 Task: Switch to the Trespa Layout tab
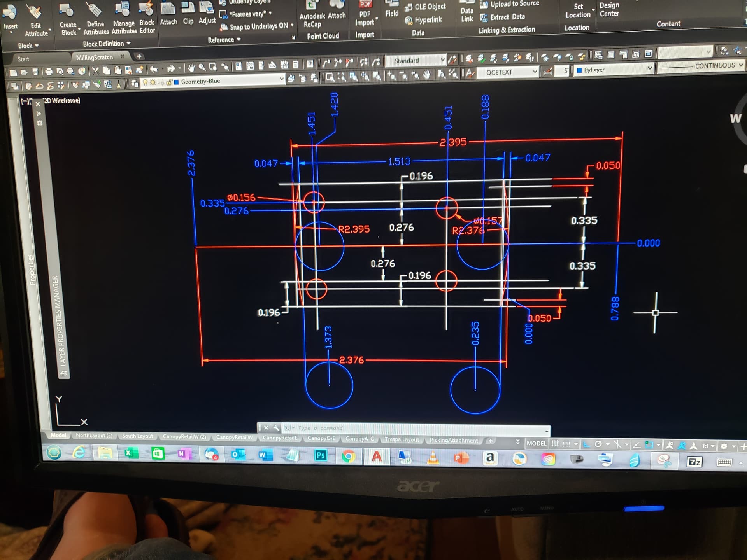(402, 439)
